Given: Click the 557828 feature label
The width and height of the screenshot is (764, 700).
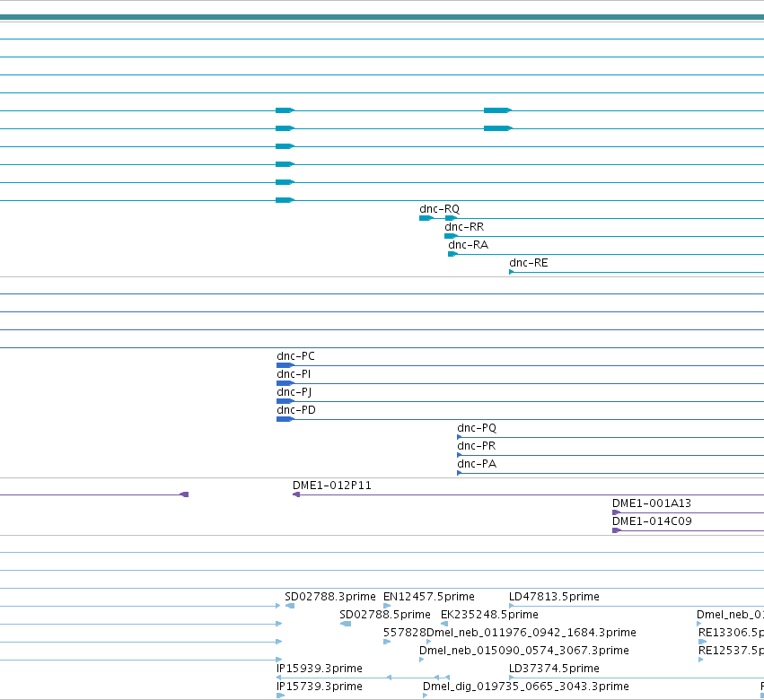Looking at the screenshot, I should 404,633.
